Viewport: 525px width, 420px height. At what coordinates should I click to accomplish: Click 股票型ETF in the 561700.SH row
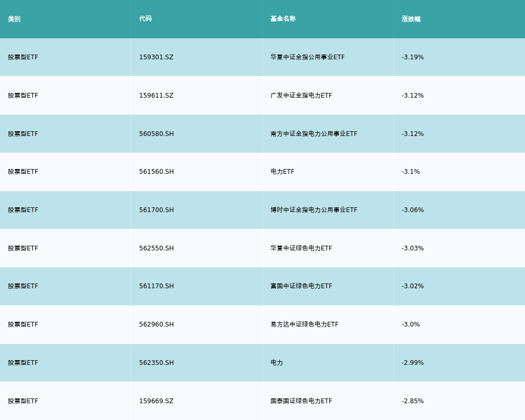(23, 210)
